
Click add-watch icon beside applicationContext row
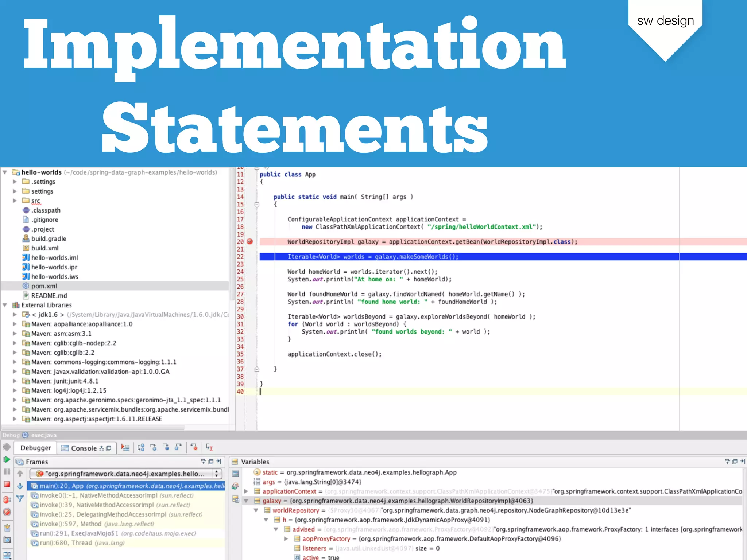click(x=236, y=486)
